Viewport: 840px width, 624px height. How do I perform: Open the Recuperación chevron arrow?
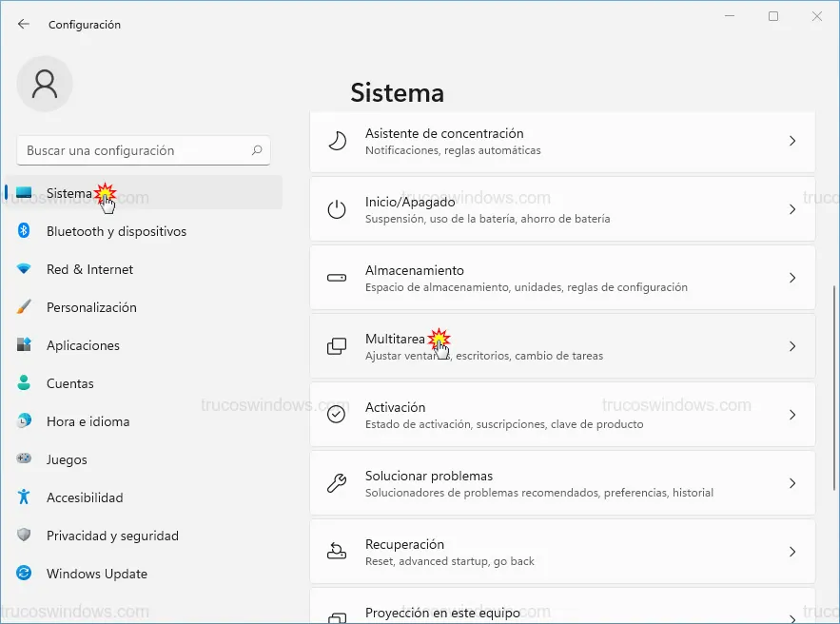[x=791, y=552]
